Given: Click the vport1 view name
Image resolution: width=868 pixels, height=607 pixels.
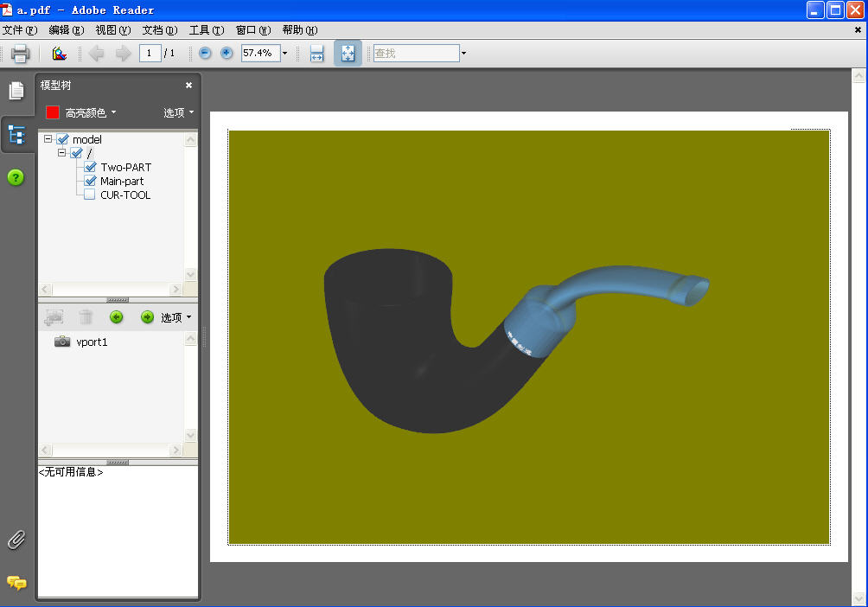Looking at the screenshot, I should (92, 342).
